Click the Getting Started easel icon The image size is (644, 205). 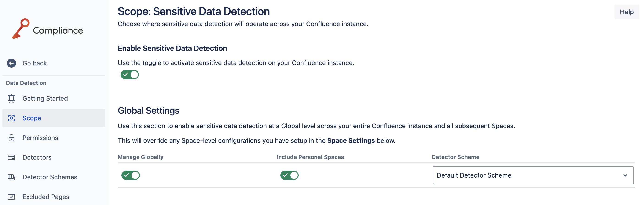11,98
